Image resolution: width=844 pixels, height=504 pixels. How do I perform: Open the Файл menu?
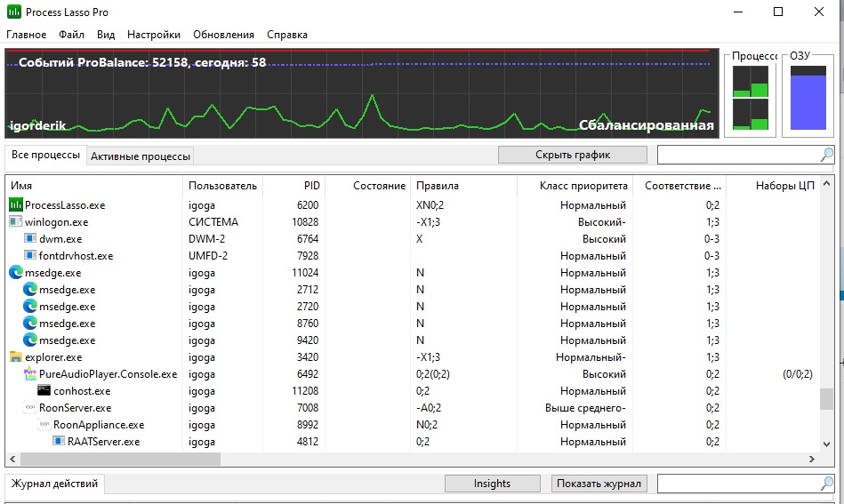71,35
